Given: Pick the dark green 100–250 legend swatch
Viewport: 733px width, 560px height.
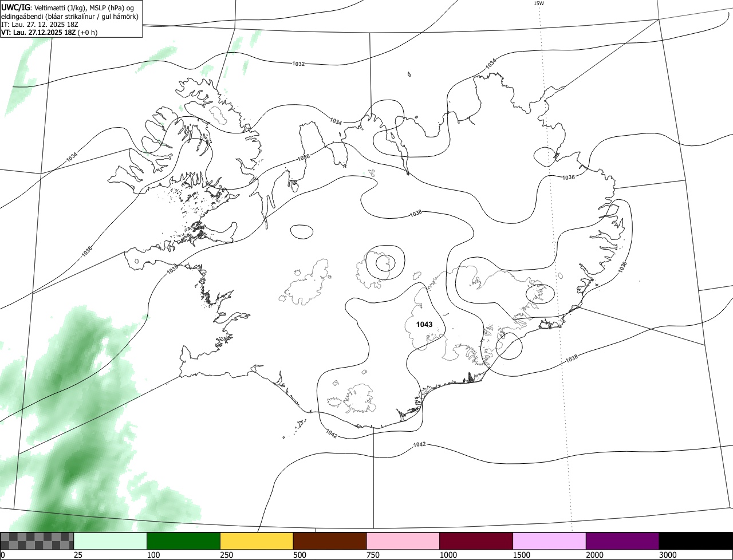Looking at the screenshot, I should [x=184, y=541].
